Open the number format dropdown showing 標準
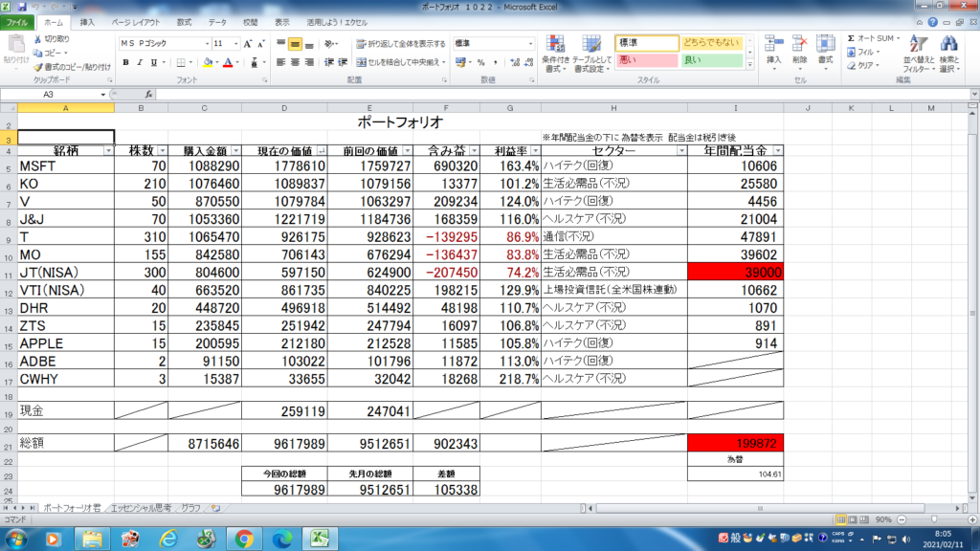980x551 pixels. pyautogui.click(x=530, y=44)
